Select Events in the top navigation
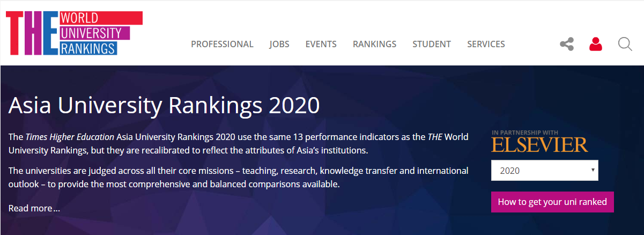Screen dimensions: 644x235 321,44
